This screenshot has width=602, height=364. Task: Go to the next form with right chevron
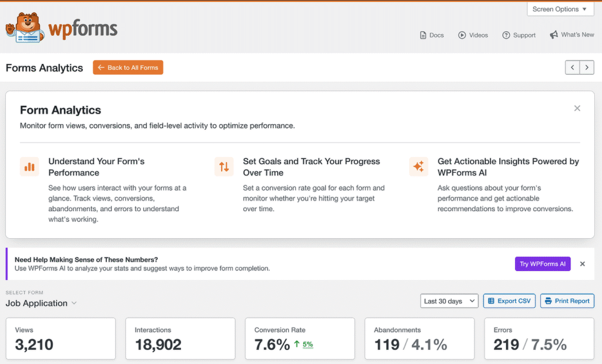[x=587, y=68]
